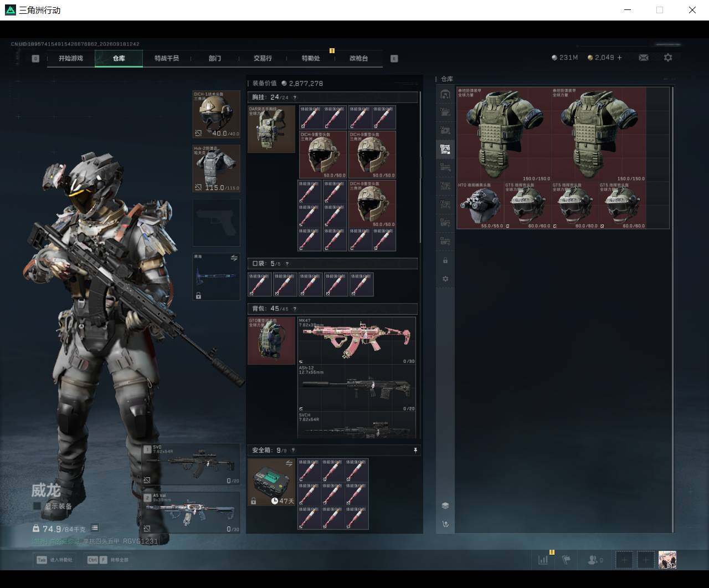709x588 pixels.
Task: Click the 仓库 panel header label
Action: pyautogui.click(x=447, y=79)
